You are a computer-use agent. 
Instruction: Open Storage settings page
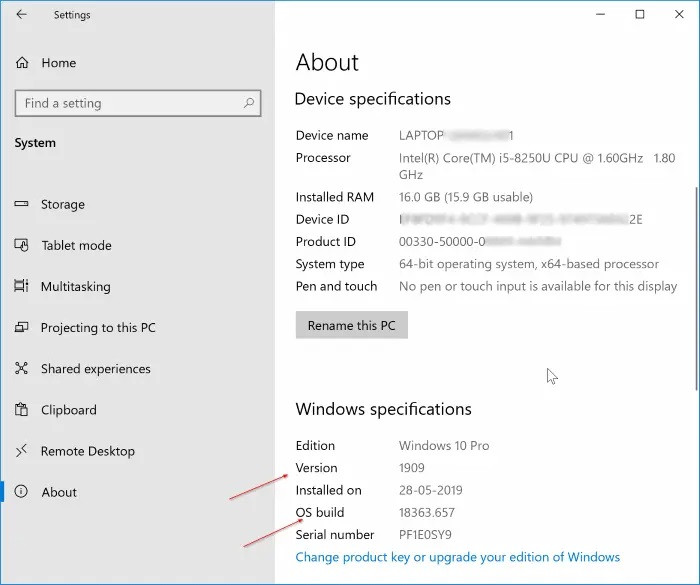[62, 204]
